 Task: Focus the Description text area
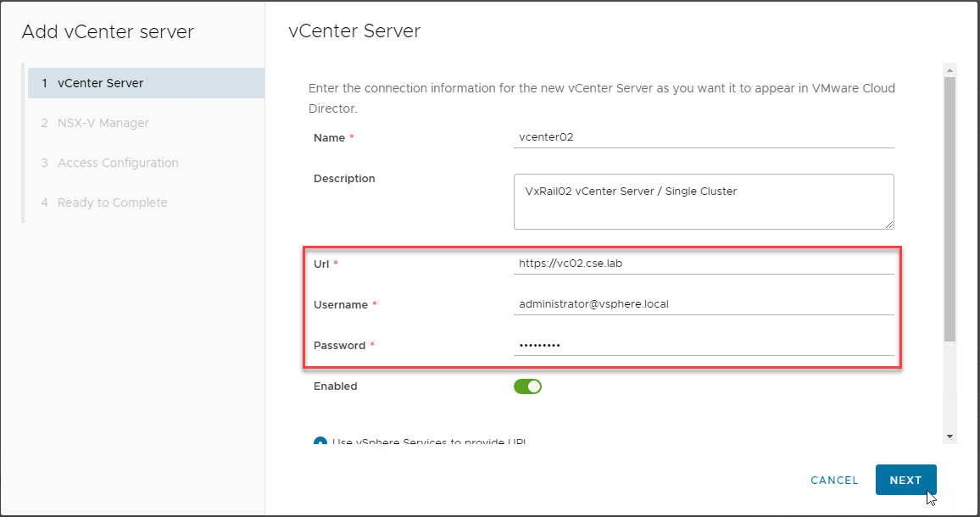coord(704,202)
